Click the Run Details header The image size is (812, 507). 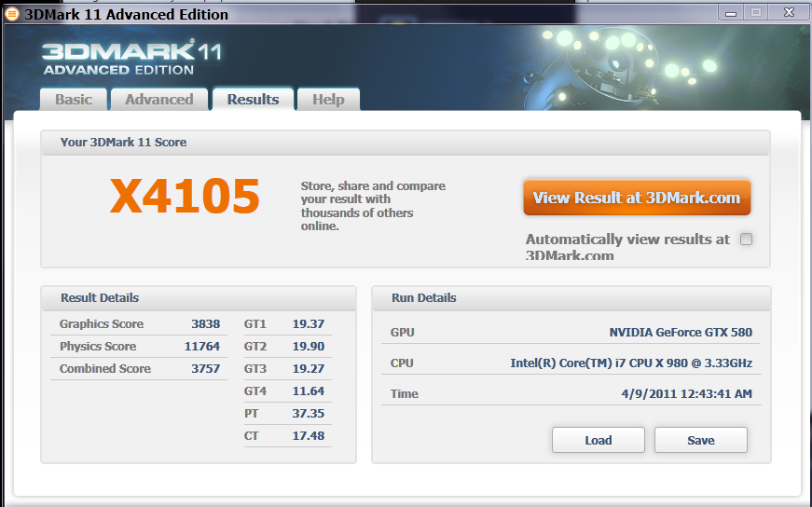click(423, 298)
